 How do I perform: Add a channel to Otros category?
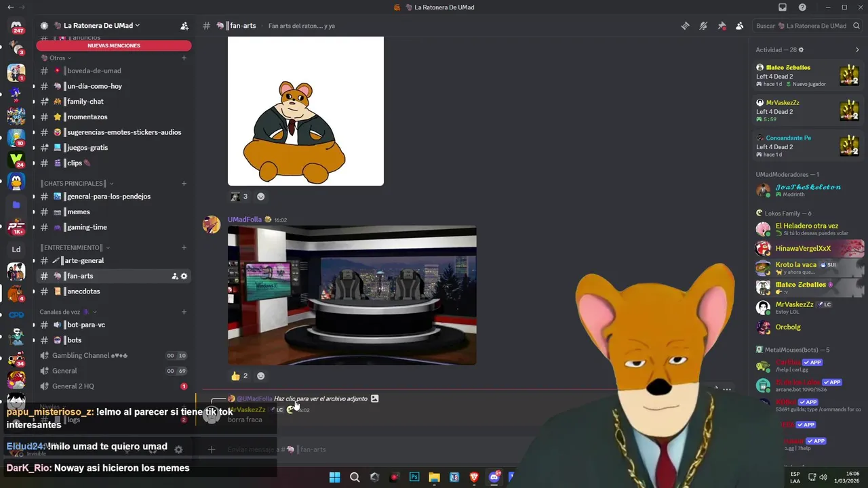pyautogui.click(x=184, y=58)
